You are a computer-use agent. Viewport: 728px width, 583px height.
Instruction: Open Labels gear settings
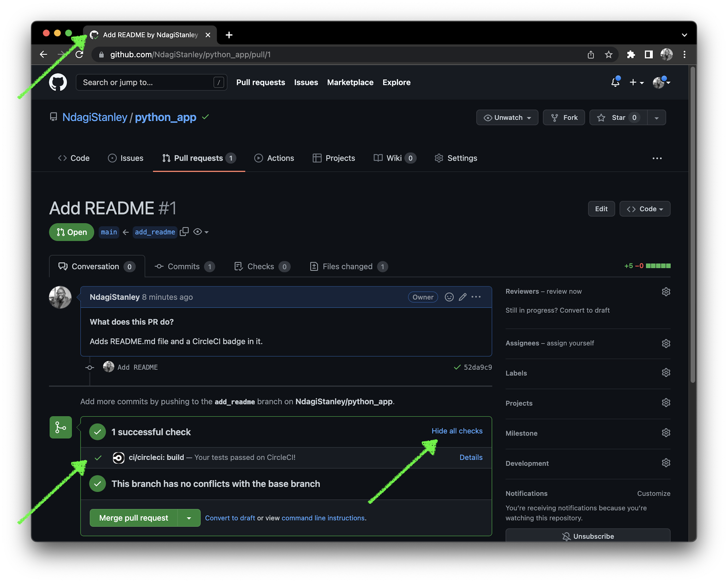(x=666, y=373)
